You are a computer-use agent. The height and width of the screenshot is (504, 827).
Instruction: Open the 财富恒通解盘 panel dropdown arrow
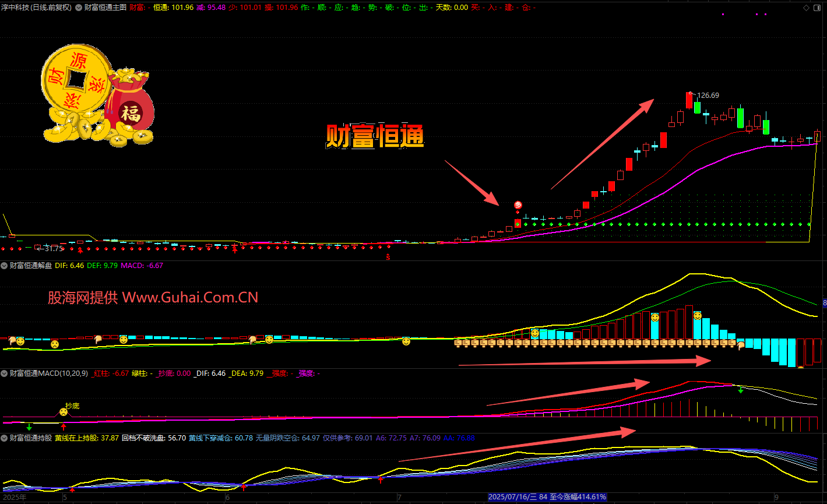click(4, 266)
